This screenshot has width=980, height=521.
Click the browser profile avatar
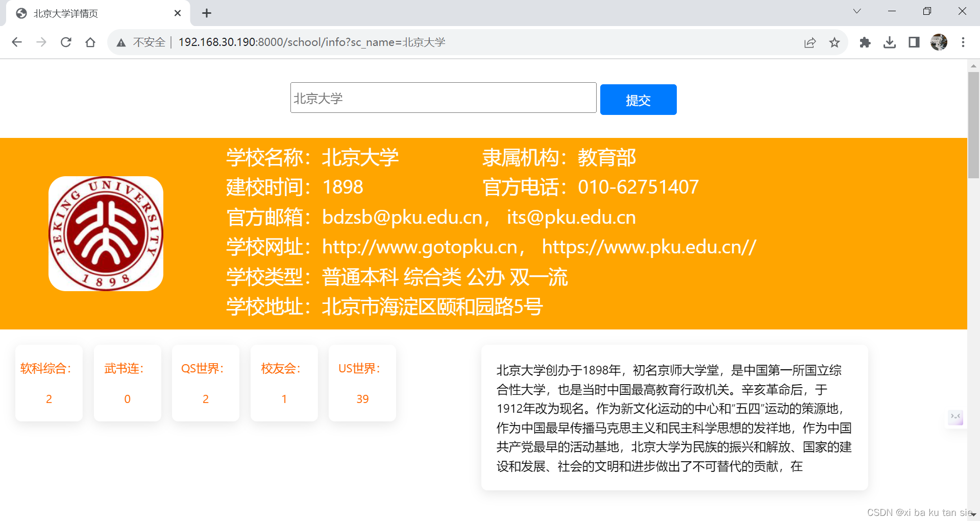[x=939, y=42]
